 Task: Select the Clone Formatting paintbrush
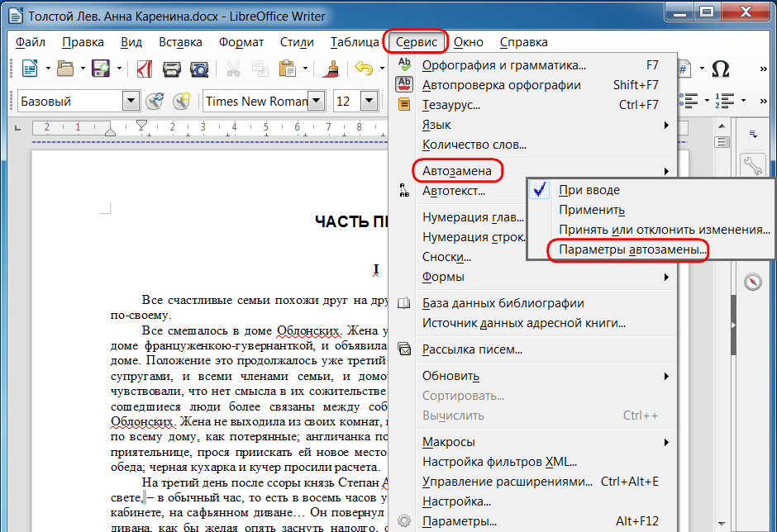pyautogui.click(x=331, y=69)
